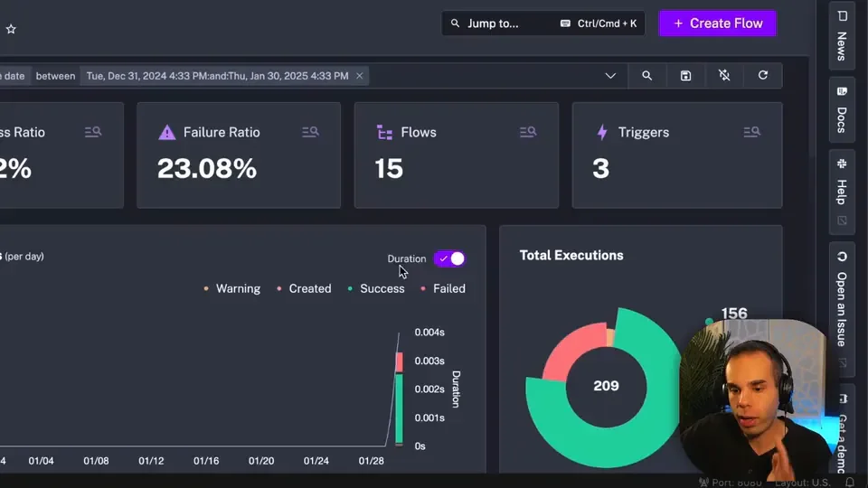The width and height of the screenshot is (868, 488).
Task: Click Open an Issue side tab
Action: [x=842, y=310]
